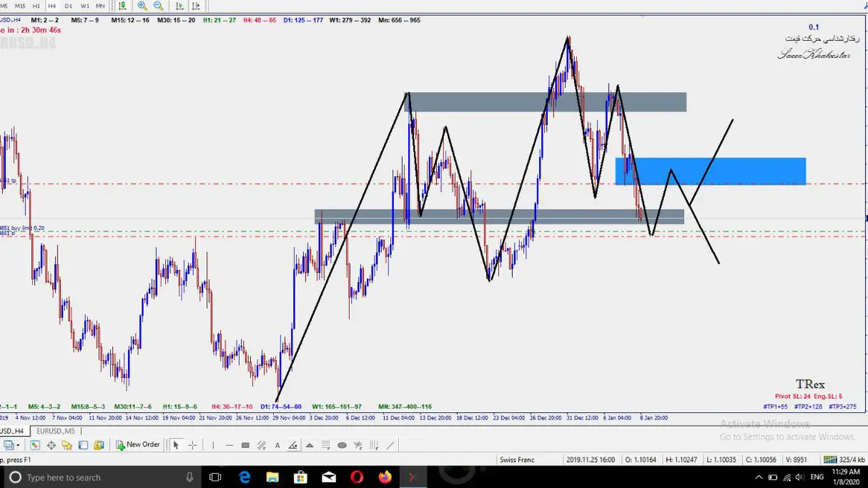Open Firefox from the taskbar

(384, 477)
